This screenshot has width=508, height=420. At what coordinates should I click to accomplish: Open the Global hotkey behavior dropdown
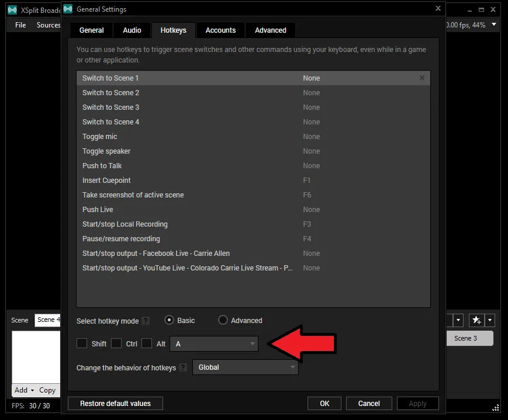(x=246, y=367)
